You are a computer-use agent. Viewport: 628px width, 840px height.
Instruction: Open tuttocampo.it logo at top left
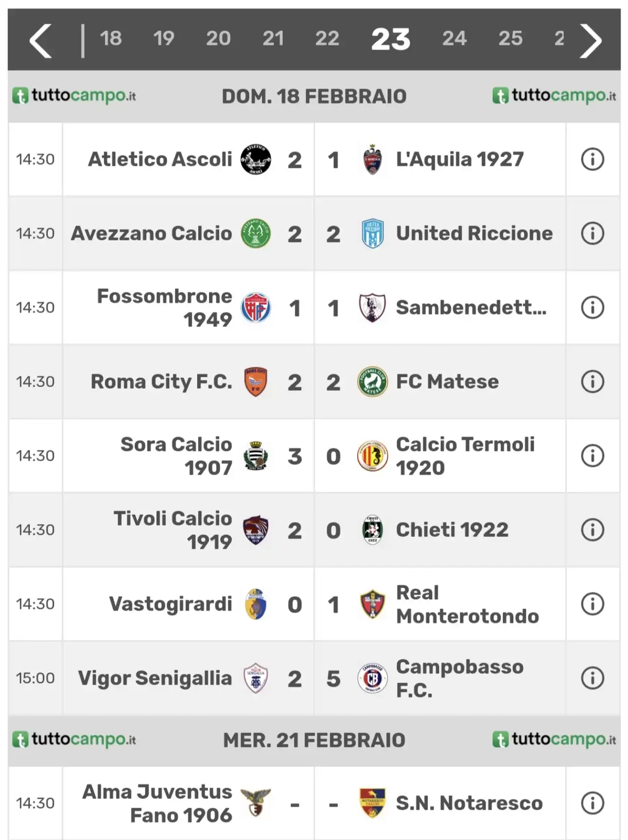click(74, 95)
